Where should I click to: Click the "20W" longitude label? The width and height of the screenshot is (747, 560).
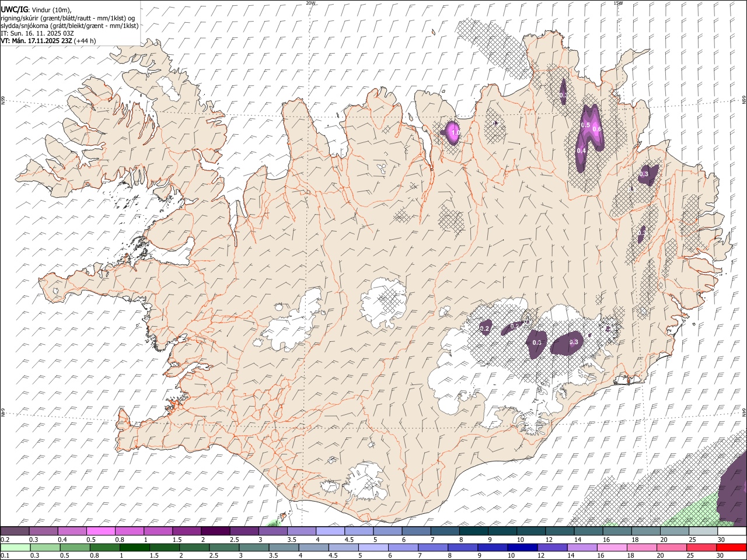point(310,3)
